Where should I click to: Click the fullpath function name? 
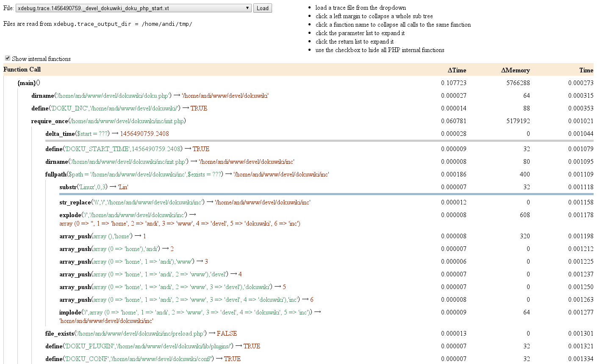tap(56, 174)
